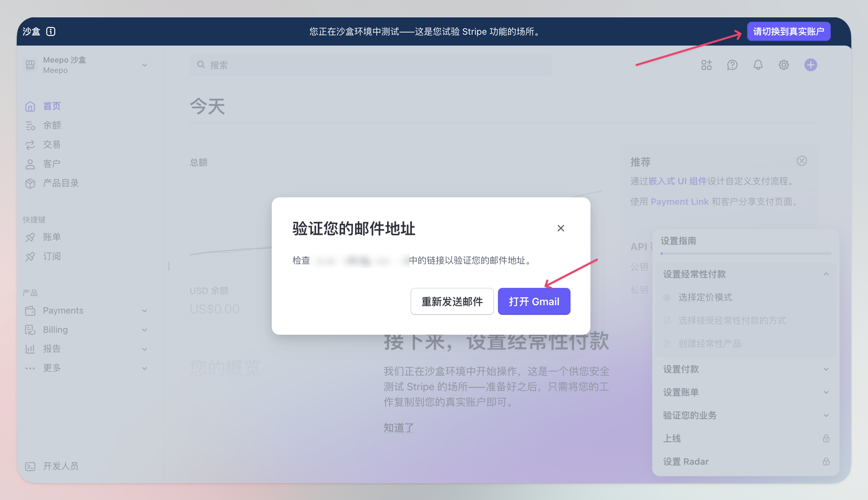Go to Home in sidebar
Viewport: 868px width, 500px height.
pos(52,106)
